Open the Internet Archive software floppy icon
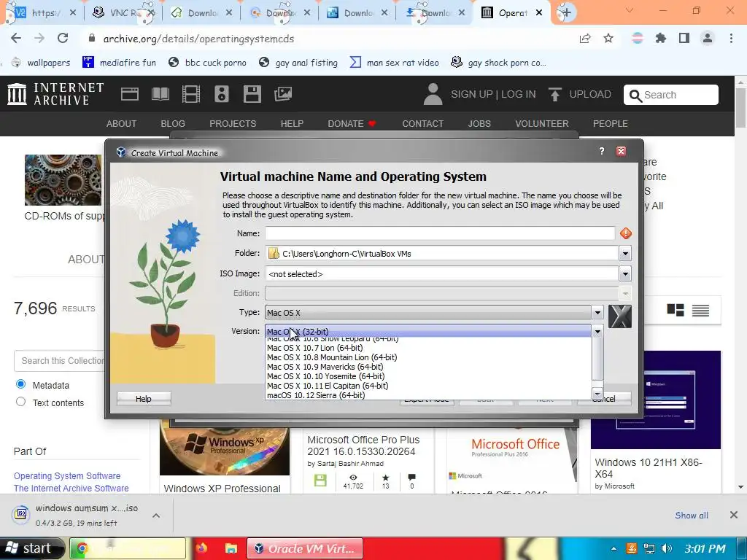 point(252,94)
